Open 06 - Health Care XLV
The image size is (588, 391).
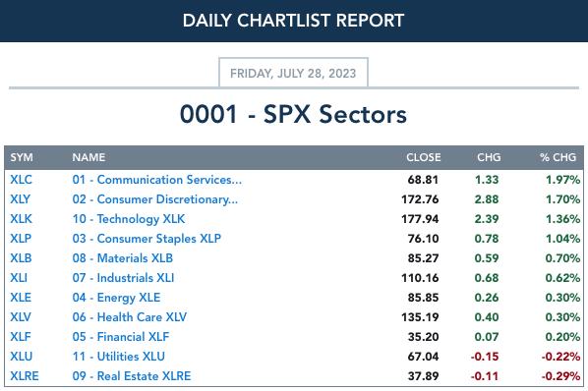130,317
